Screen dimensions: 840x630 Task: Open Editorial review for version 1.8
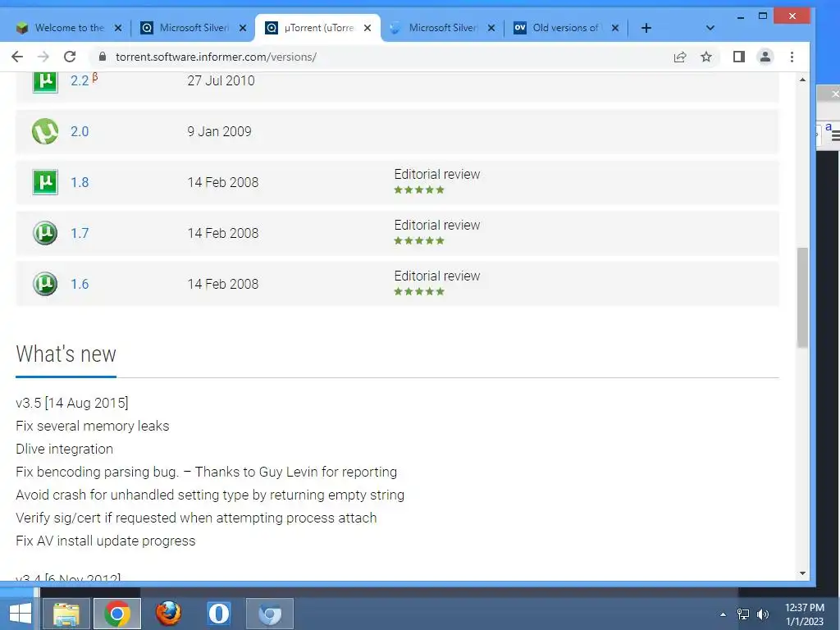point(436,174)
